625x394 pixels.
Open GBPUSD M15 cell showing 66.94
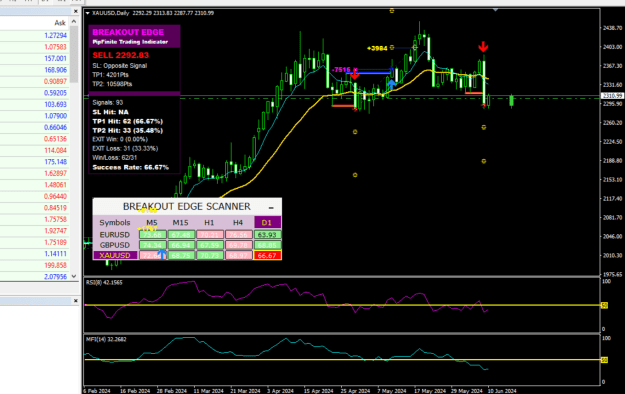pos(181,245)
